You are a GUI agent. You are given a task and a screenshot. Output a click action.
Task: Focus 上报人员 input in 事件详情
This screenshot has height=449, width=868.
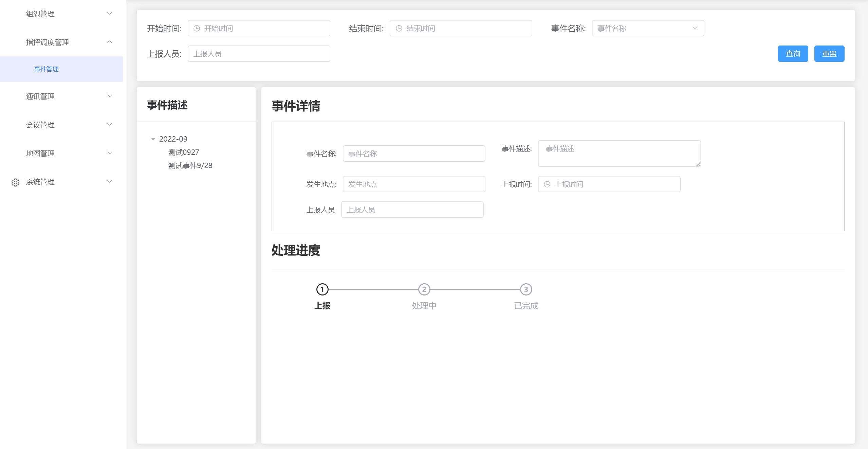(x=412, y=210)
